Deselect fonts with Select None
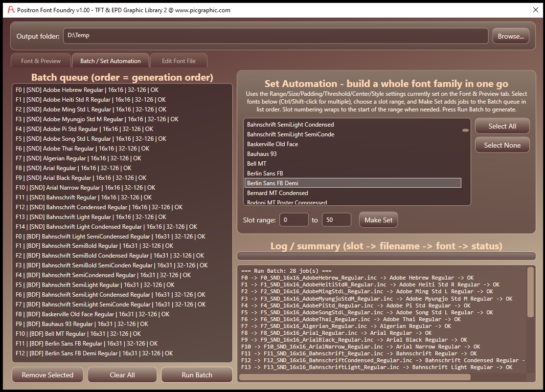Image resolution: width=545 pixels, height=392 pixels. tap(502, 145)
